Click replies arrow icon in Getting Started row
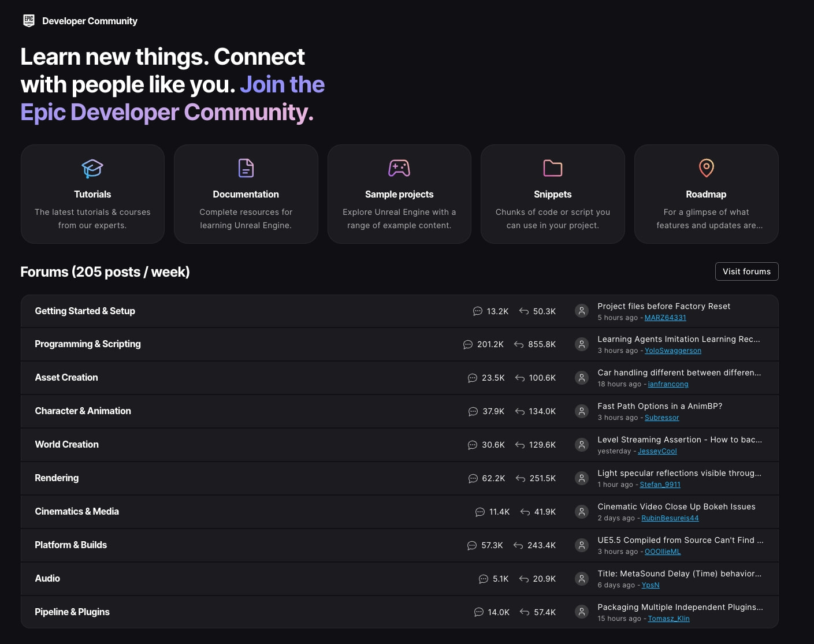This screenshot has width=814, height=644. point(524,311)
